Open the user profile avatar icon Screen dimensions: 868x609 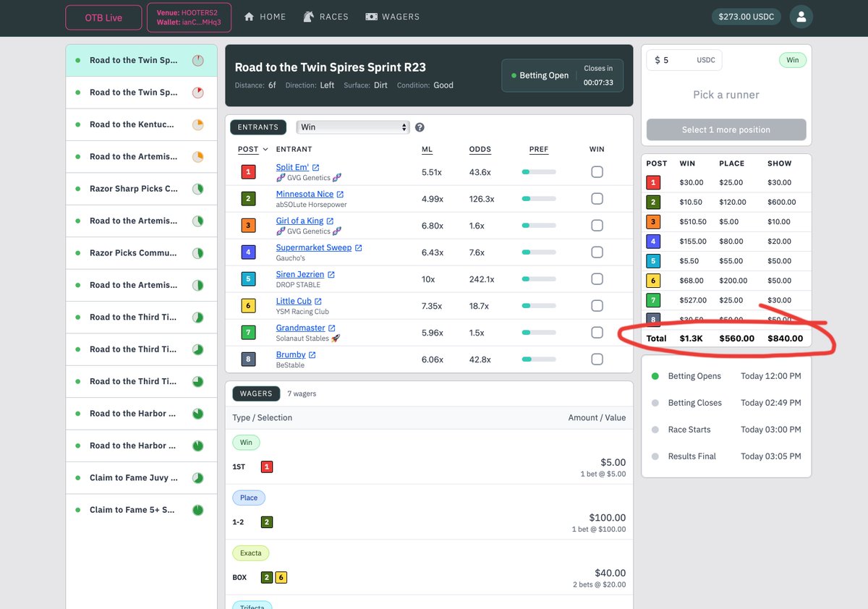click(x=801, y=17)
